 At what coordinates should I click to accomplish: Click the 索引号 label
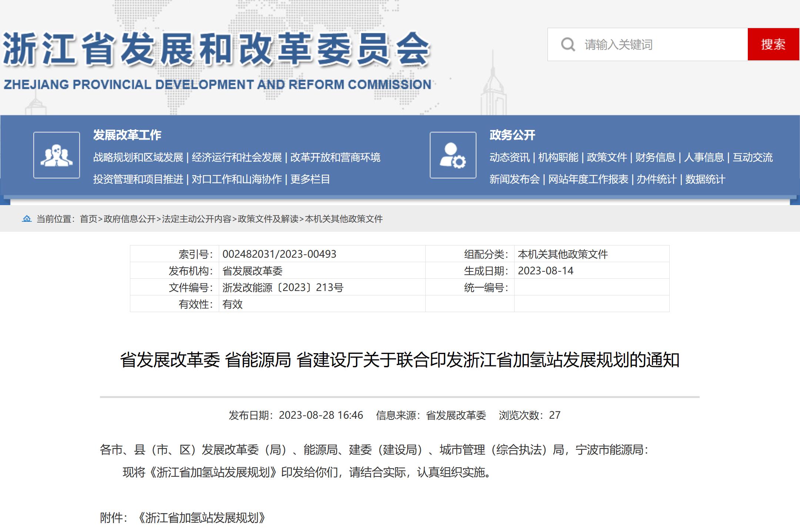tap(196, 254)
